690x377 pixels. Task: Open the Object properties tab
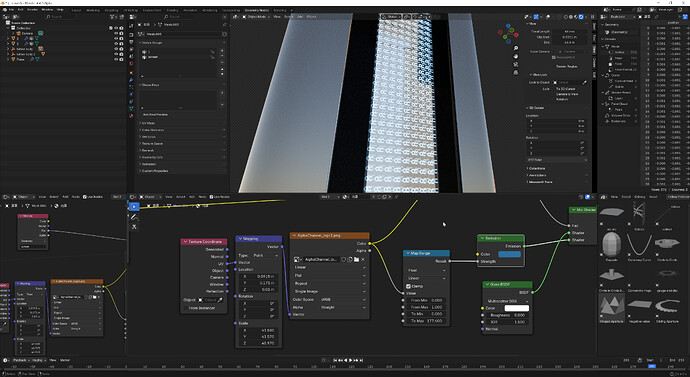point(131,72)
